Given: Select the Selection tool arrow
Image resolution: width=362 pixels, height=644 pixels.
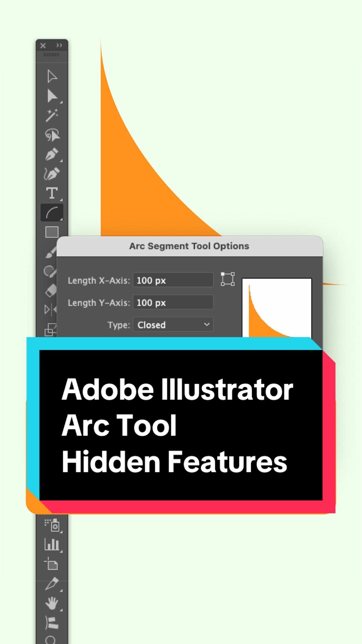Looking at the screenshot, I should point(52,76).
